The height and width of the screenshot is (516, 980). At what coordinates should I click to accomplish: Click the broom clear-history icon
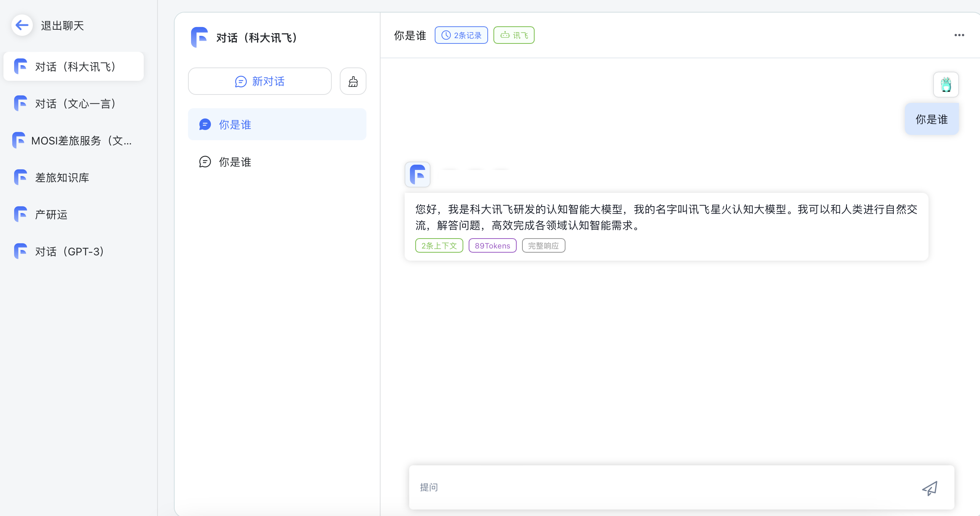click(x=353, y=81)
